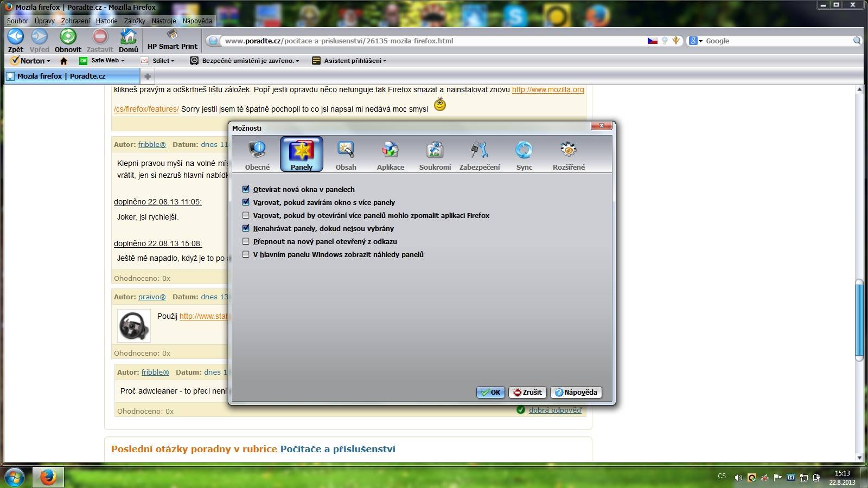Open praivo® author profile link

pos(152,297)
